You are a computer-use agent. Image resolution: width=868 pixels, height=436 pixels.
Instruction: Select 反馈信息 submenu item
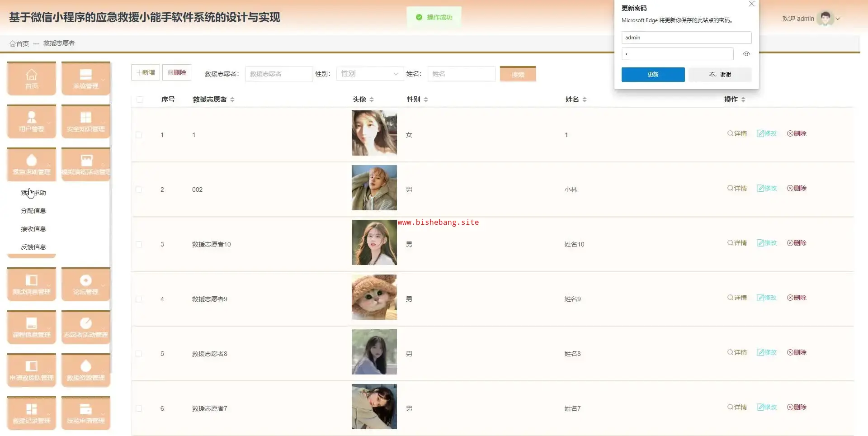pos(33,247)
